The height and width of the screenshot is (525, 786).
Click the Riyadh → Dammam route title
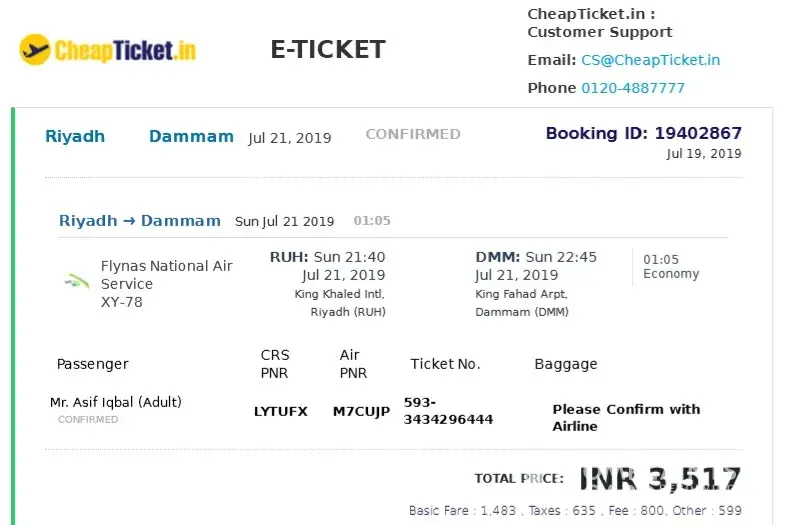139,221
